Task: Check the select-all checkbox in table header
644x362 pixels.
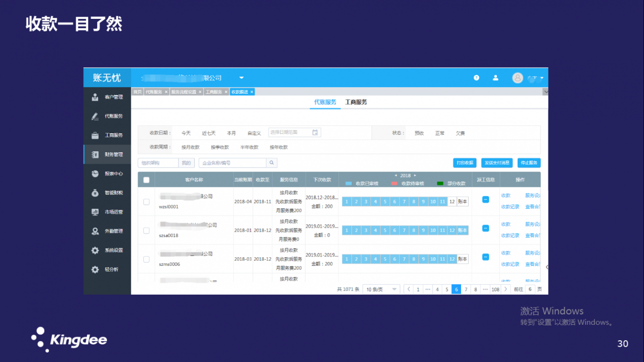Action: 146,180
